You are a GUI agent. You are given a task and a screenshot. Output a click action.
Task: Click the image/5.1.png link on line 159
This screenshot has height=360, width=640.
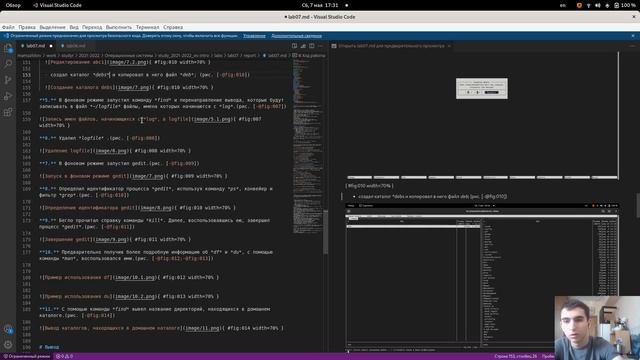pos(211,119)
